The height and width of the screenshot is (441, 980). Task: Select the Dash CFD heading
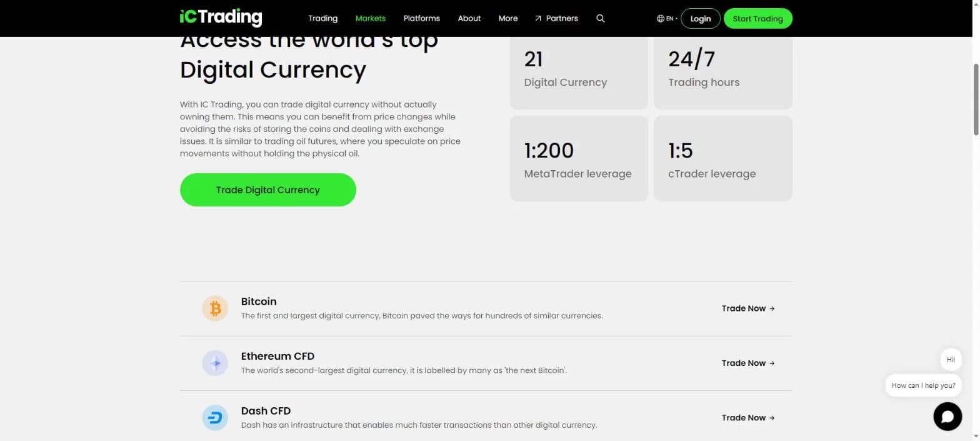[266, 411]
